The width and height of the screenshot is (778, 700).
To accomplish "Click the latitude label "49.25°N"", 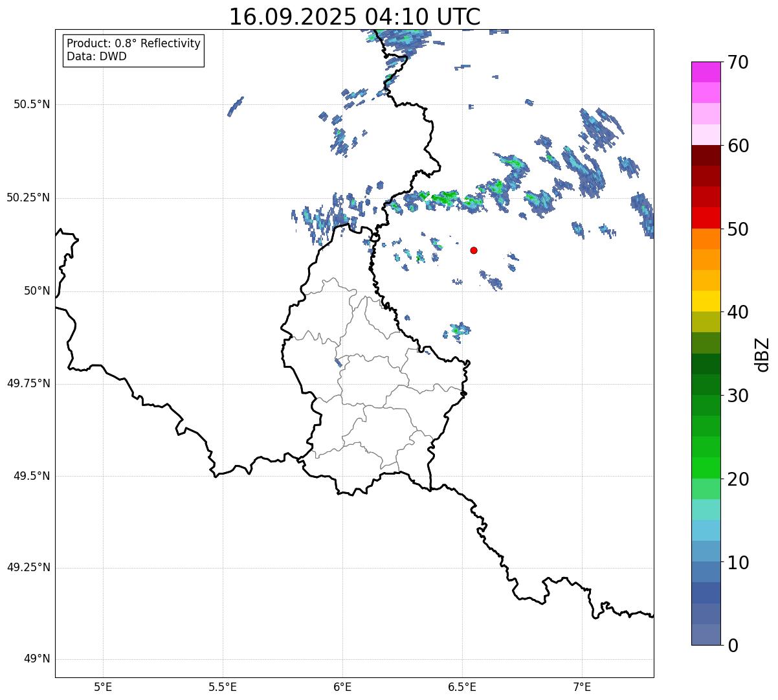I will pyautogui.click(x=28, y=568).
